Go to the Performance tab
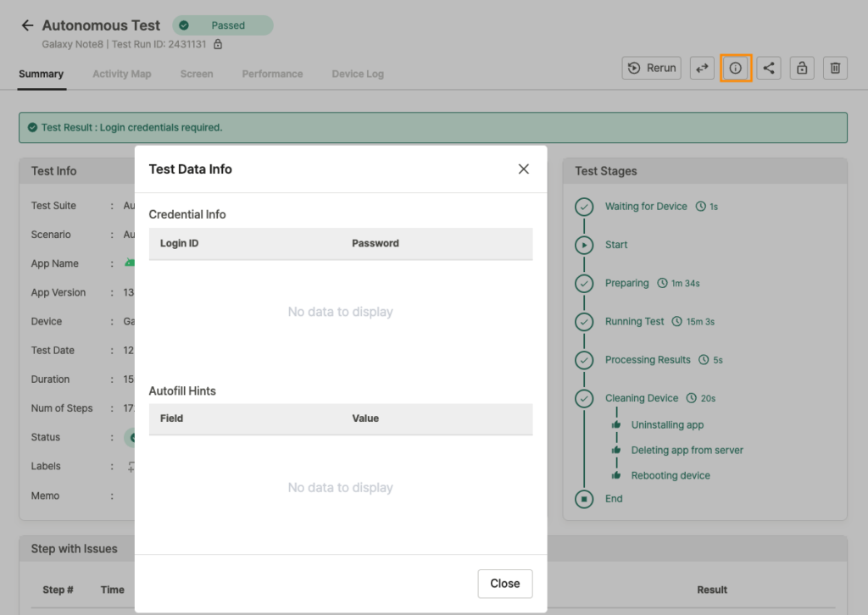Screen dimensions: 868x615 [x=272, y=74]
